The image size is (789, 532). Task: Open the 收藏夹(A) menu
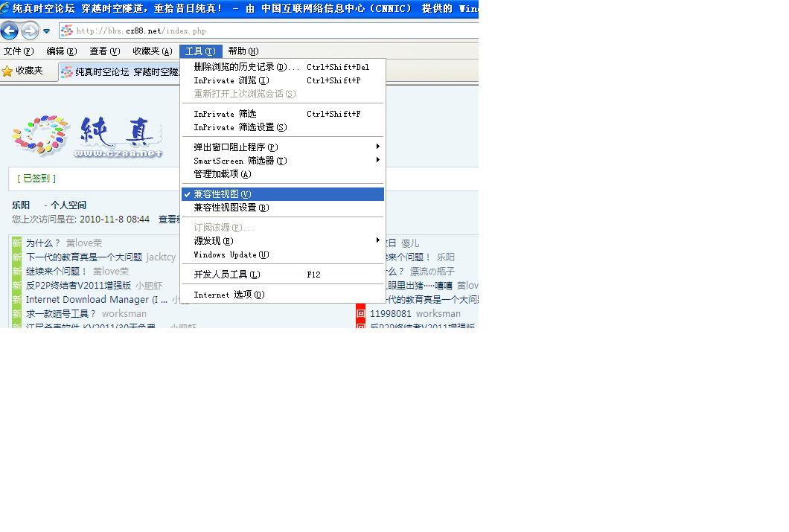[153, 51]
